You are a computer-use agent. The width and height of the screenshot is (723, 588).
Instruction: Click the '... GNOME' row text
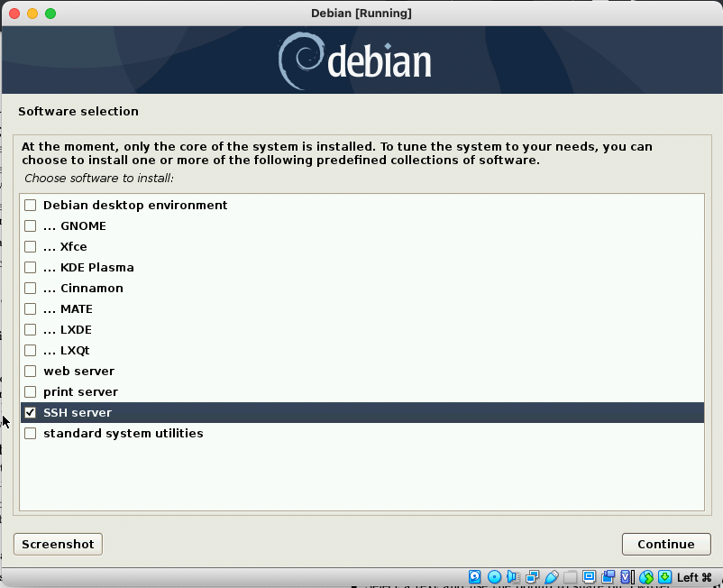coord(75,225)
